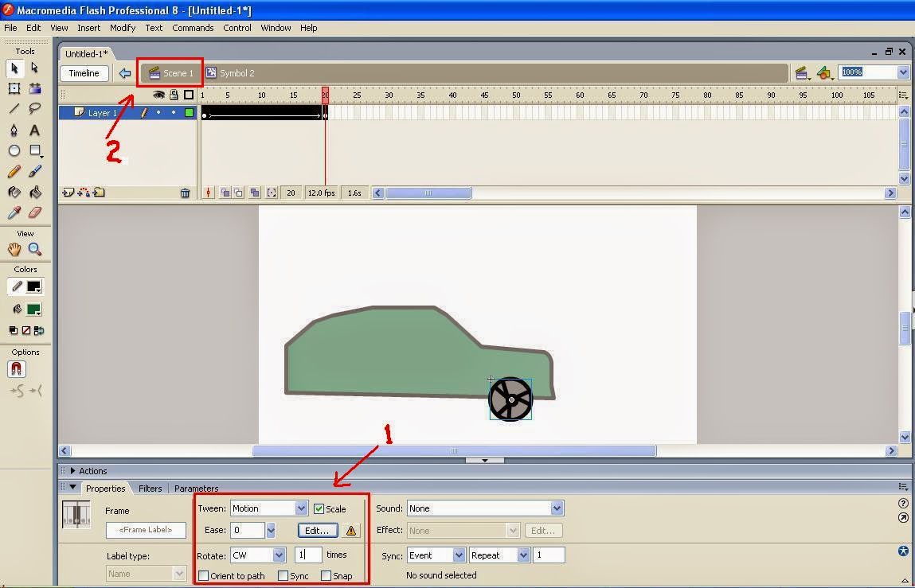This screenshot has width=915, height=588.
Task: Open the Properties panel help icon
Action: 903,504
